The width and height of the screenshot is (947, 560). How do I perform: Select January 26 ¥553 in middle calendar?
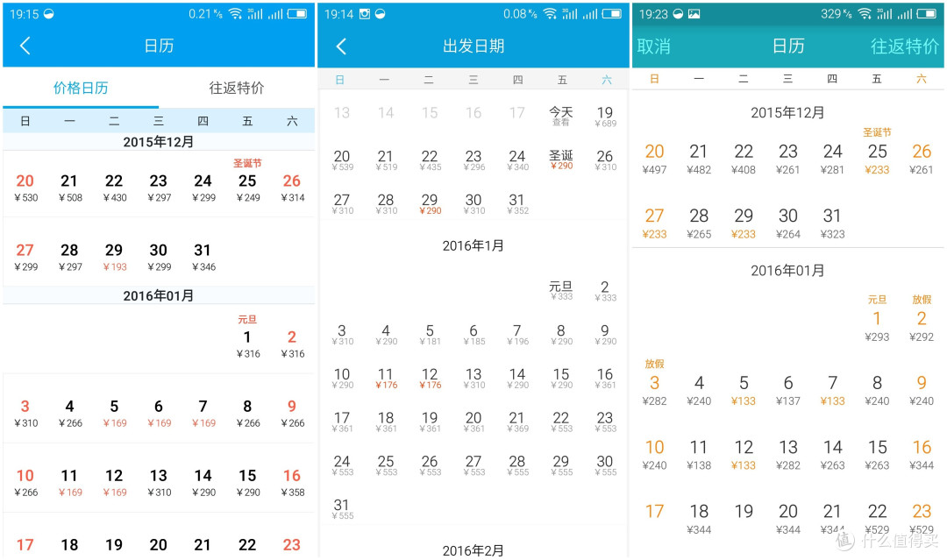pos(430,465)
